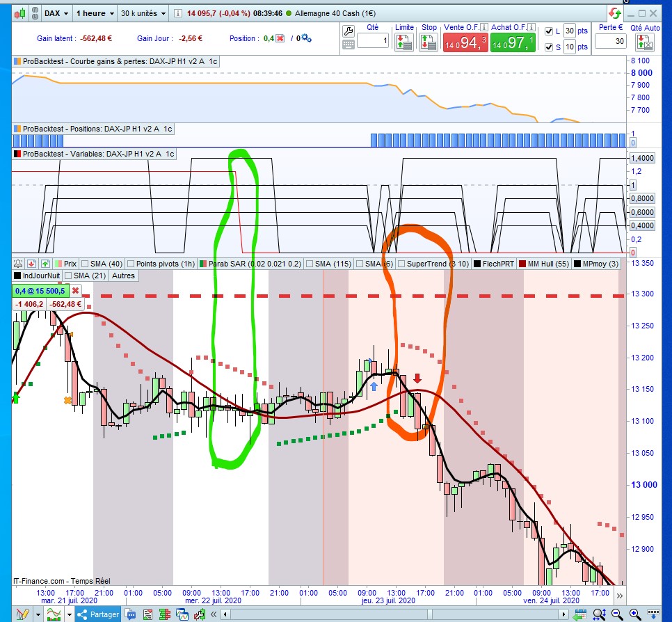Image resolution: width=672 pixels, height=622 pixels.
Task: Click the double right chevron by time axis
Action: 619,596
